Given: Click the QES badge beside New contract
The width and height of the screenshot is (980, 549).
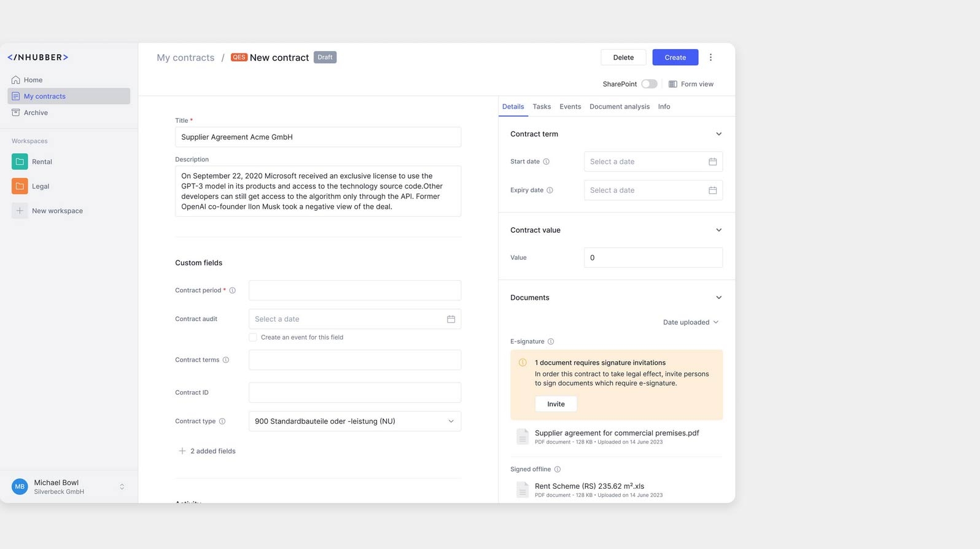Looking at the screenshot, I should pos(239,57).
